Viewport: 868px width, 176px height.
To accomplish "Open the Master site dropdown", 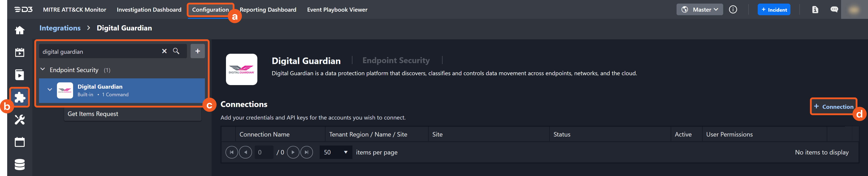I will [x=699, y=9].
